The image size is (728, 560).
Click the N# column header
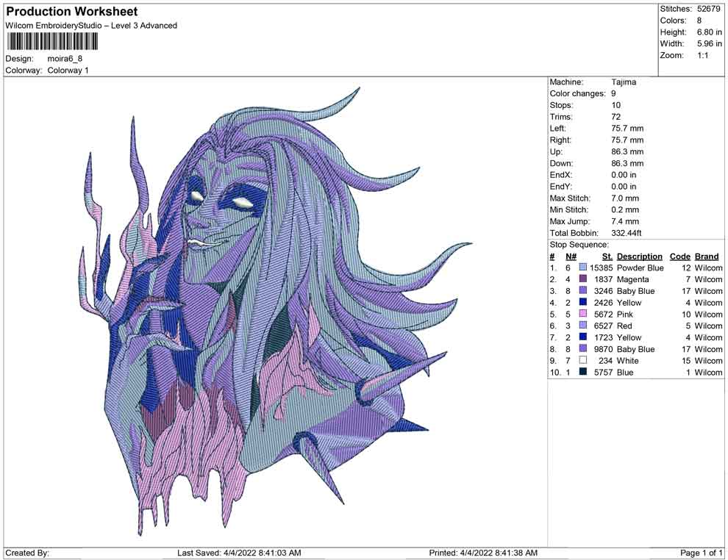[571, 256]
